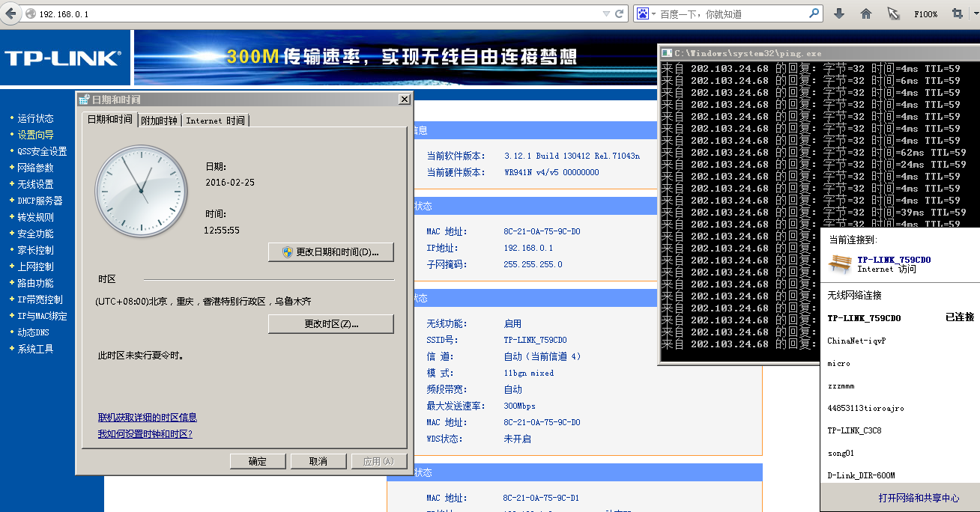Expand 上网控制 menu in sidebar
This screenshot has width=980, height=512.
[36, 266]
